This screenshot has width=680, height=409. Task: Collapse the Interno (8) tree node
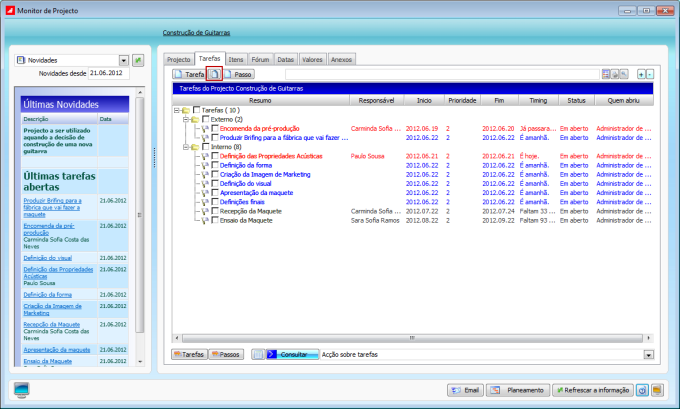186,147
